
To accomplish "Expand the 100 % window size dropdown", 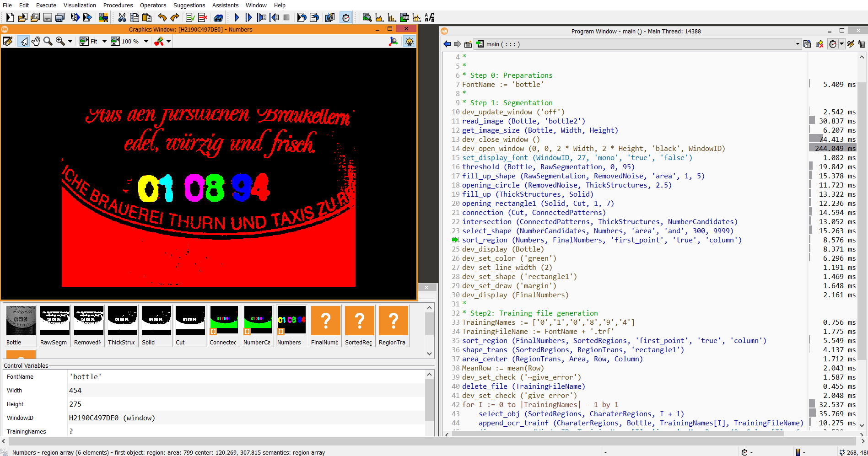I will 146,41.
